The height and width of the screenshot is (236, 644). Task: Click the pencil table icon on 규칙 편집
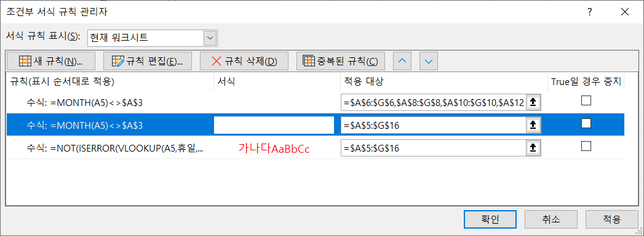[x=118, y=61]
